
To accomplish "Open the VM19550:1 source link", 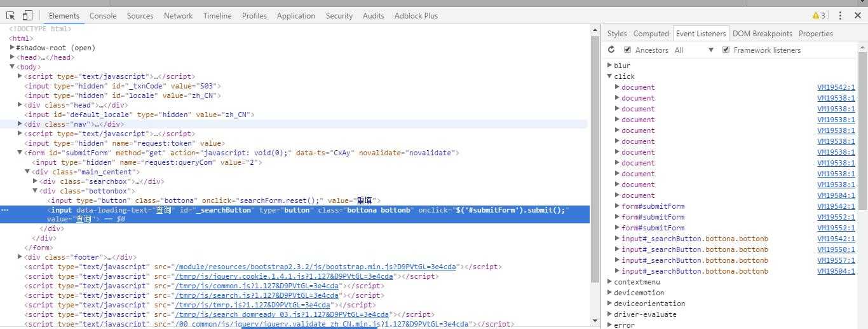I will point(836,249).
